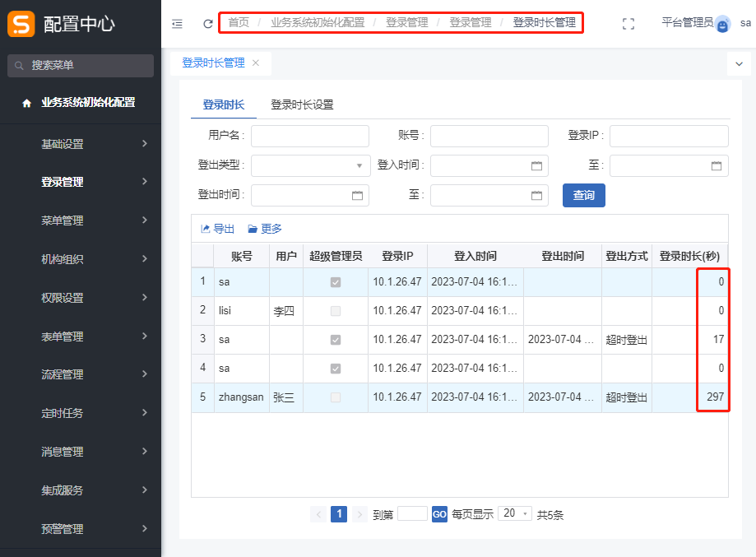Collapse the sidebar menu using the fold icon
756x557 pixels.
pyautogui.click(x=177, y=24)
